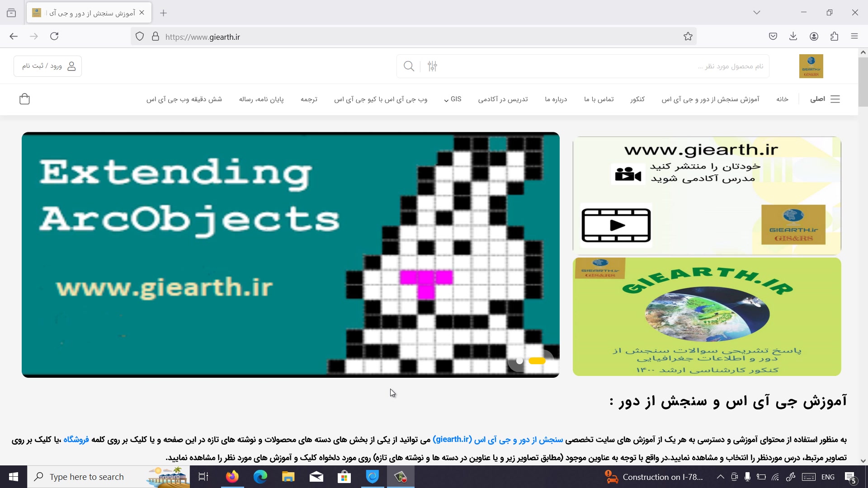The width and height of the screenshot is (868, 488).
Task: Bookmark this page with the star icon
Action: pos(688,37)
